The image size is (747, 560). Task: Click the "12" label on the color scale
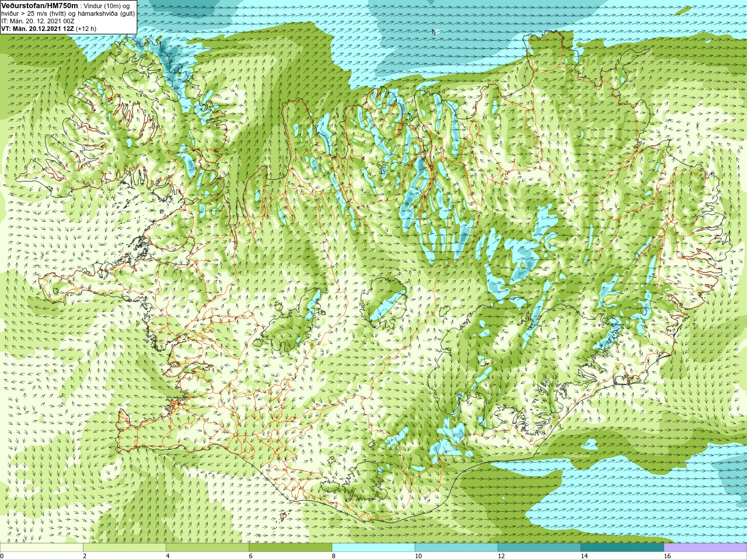tap(501, 556)
